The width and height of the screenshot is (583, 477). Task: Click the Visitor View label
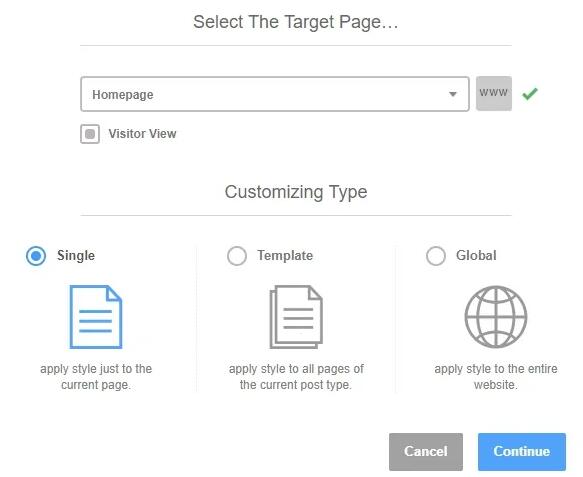click(142, 134)
